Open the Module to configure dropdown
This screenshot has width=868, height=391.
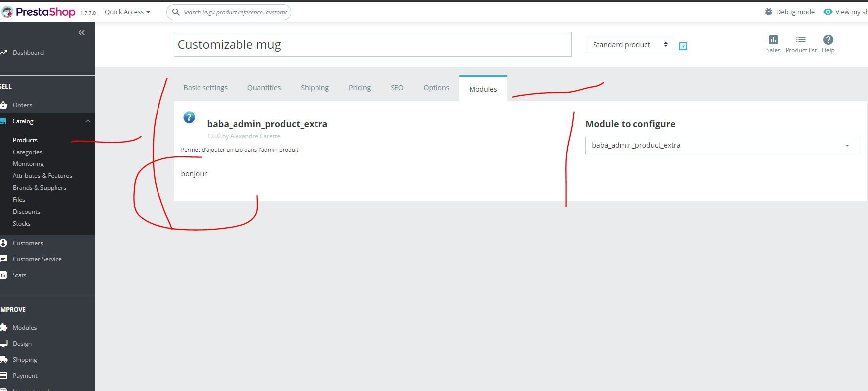tap(722, 145)
